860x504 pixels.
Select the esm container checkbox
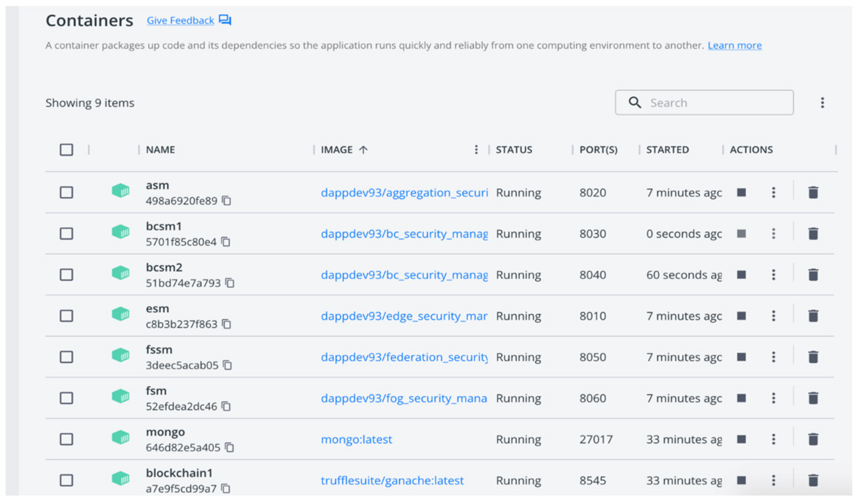(66, 316)
